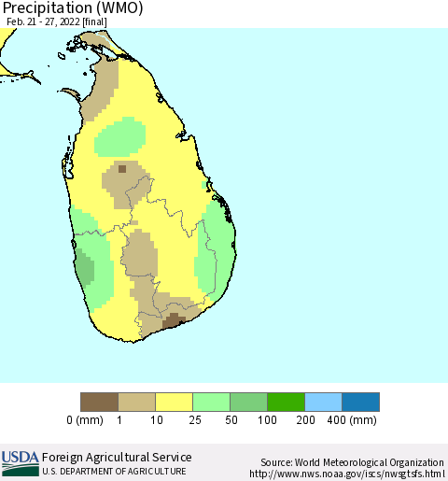Viewport: 448px width, 481px height.
Task: Click the light green oval region in north
Action: click(x=120, y=137)
